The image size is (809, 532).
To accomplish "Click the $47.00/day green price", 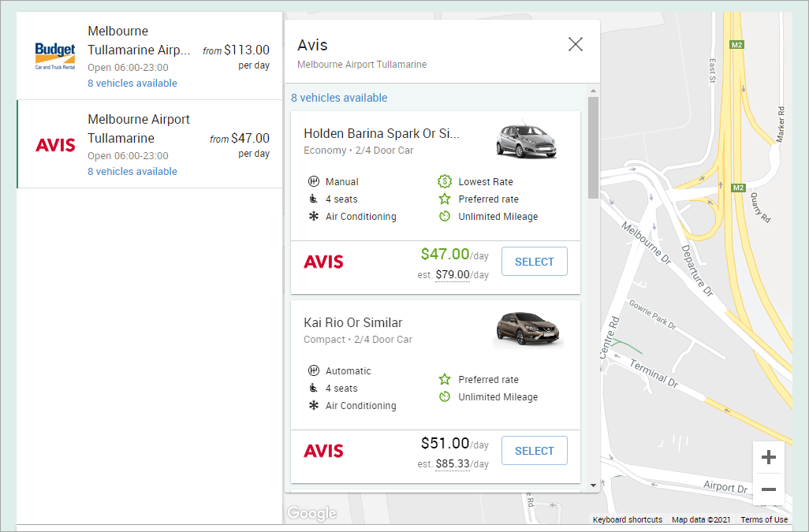I will (454, 254).
